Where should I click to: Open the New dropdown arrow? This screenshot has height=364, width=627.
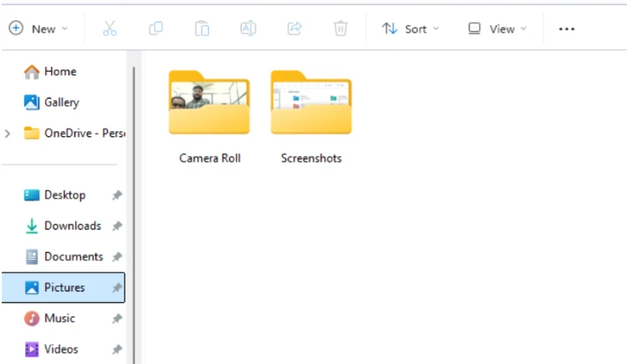[64, 28]
